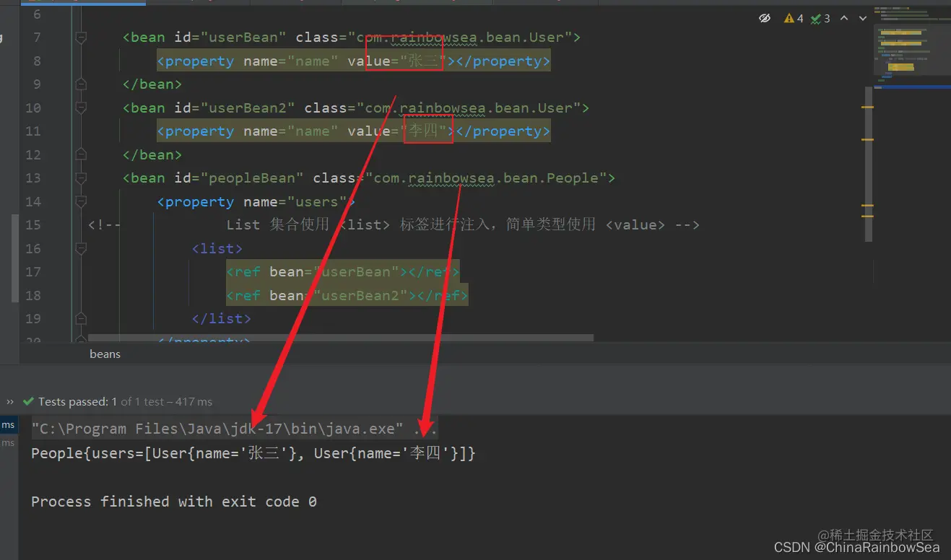The height and width of the screenshot is (560, 951).
Task: Click the </list> closing tag on line 19
Action: (x=221, y=318)
